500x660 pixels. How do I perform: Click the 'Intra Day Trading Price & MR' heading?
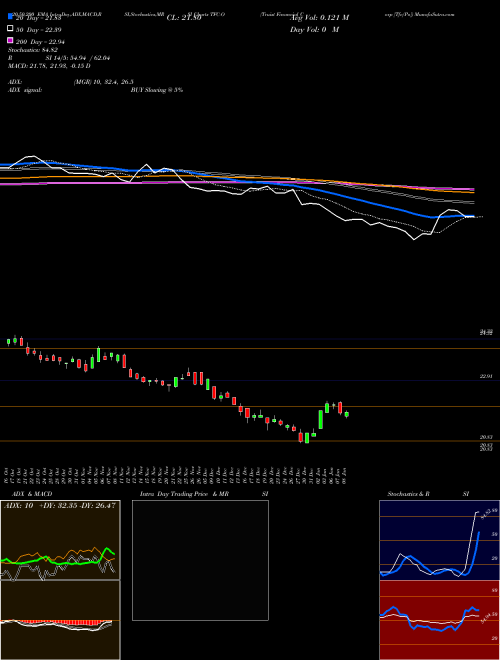tap(184, 494)
